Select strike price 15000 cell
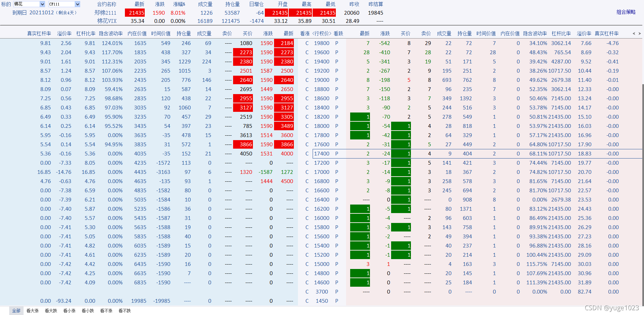The image size is (644, 315). [x=322, y=264]
